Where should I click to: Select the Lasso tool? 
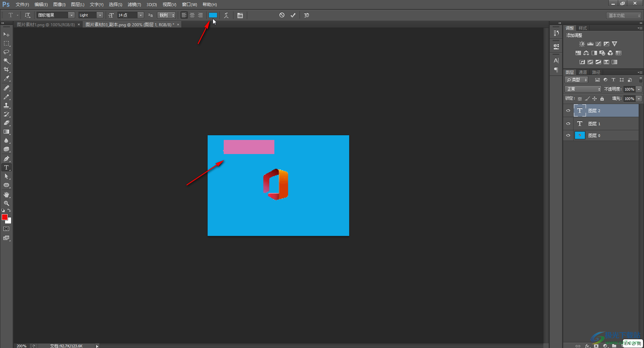(6, 52)
